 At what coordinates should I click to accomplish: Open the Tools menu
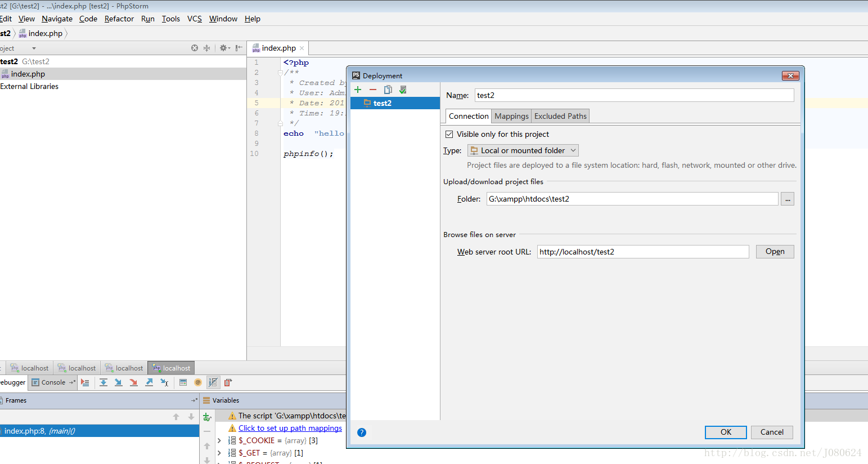[171, 19]
